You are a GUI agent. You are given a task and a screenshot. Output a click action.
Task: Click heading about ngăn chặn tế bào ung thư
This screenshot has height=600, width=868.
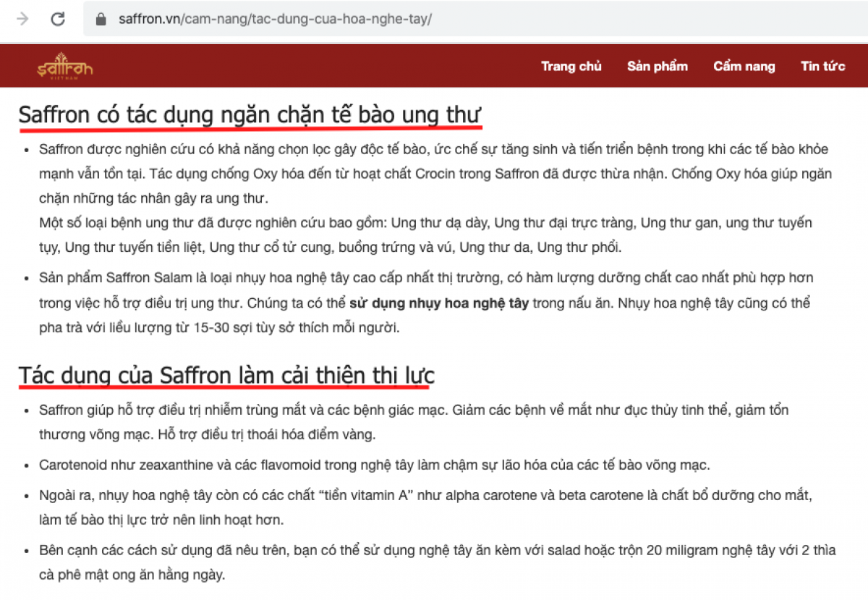click(x=250, y=115)
